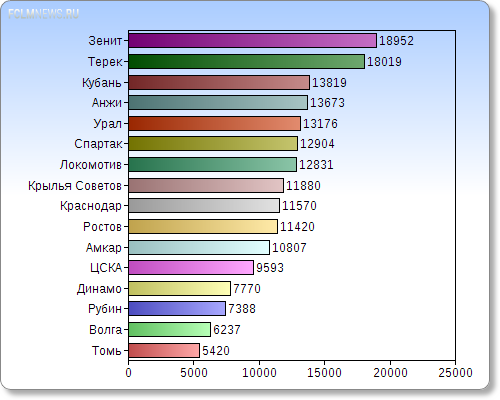Click the Крылья Советов bar
The width and height of the screenshot is (500, 400).
(x=206, y=185)
